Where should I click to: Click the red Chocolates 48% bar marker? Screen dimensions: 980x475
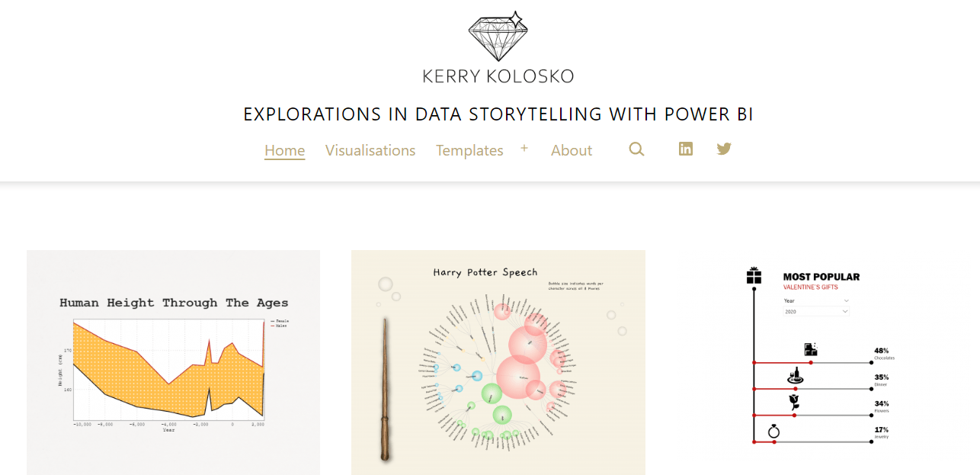tap(811, 363)
